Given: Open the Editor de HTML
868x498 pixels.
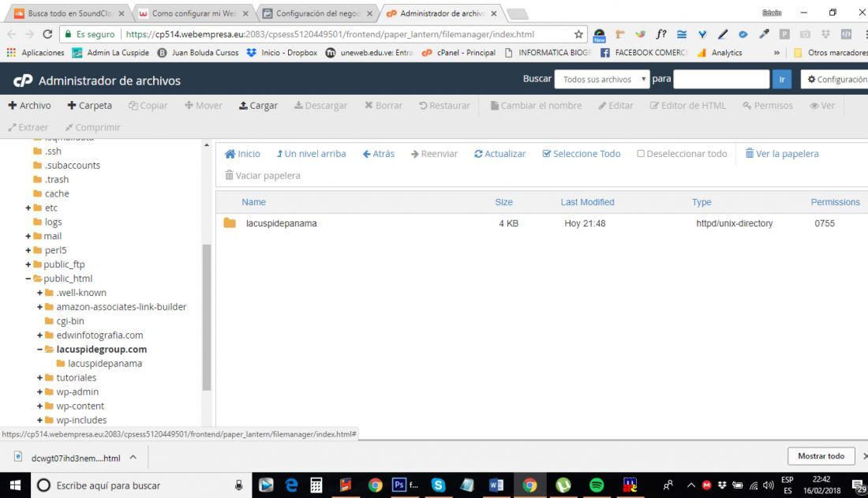Looking at the screenshot, I should tap(687, 105).
